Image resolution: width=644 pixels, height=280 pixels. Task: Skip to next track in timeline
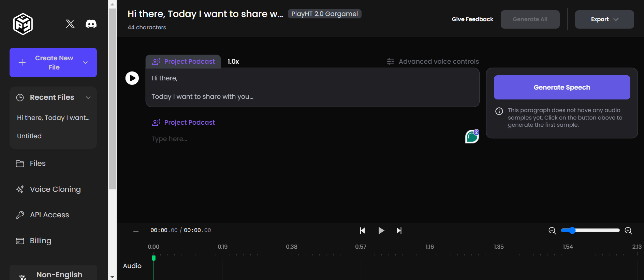399,231
